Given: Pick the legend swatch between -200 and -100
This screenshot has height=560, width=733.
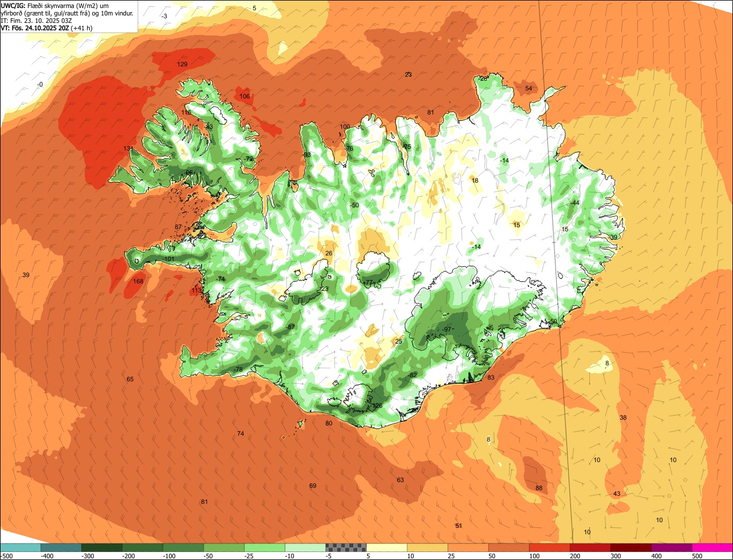Looking at the screenshot, I should coord(143,547).
